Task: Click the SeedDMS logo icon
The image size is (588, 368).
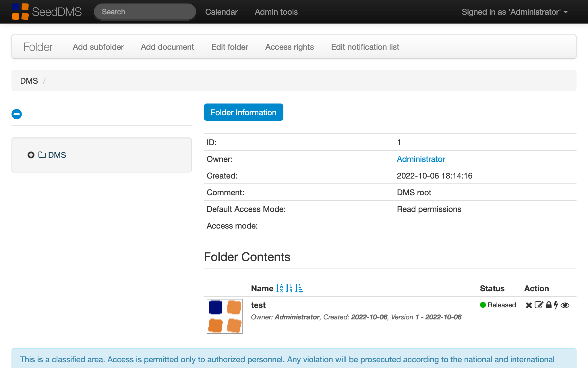Action: pyautogui.click(x=20, y=12)
